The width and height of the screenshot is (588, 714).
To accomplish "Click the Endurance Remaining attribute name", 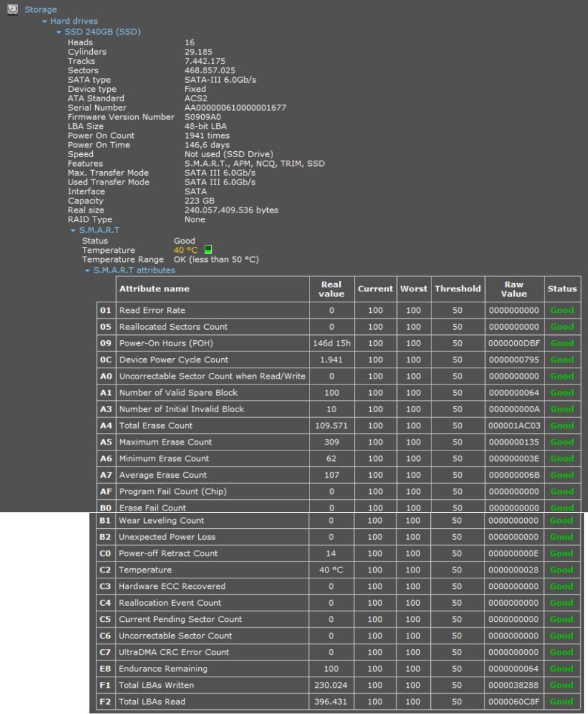I will point(163,669).
